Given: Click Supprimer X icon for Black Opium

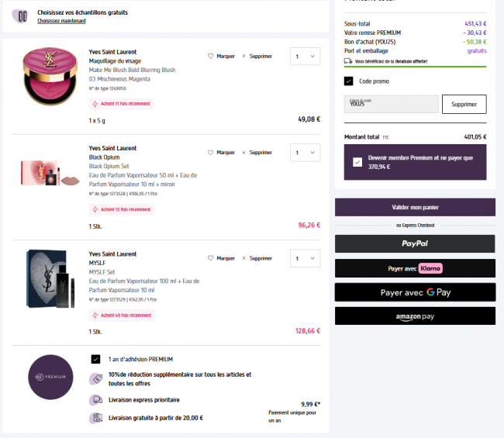Looking at the screenshot, I should coord(243,153).
